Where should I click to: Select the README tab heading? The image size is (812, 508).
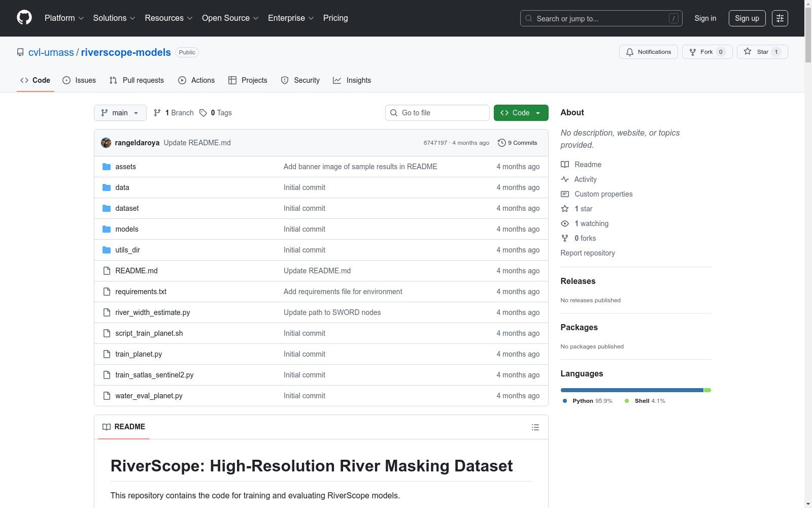(x=124, y=427)
